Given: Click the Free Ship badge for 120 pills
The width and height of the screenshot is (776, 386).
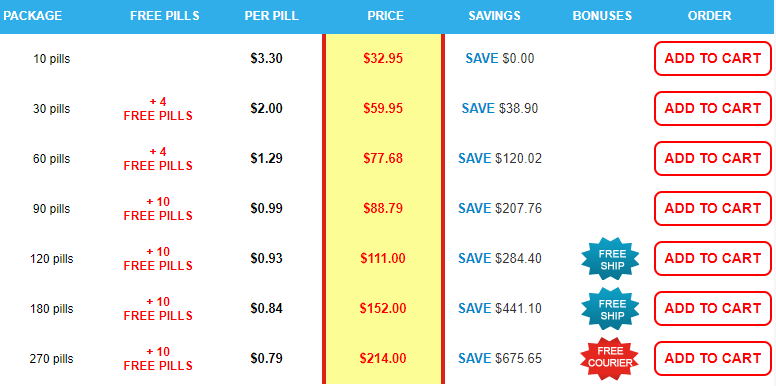Looking at the screenshot, I should (610, 258).
